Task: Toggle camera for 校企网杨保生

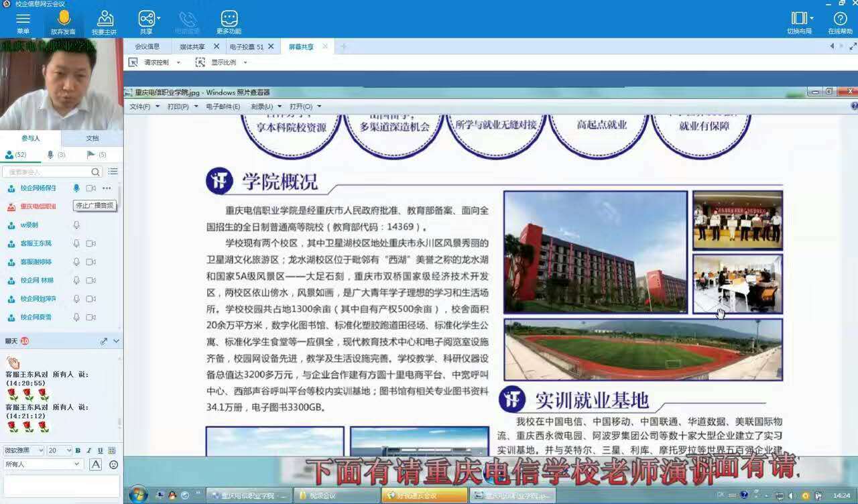Action: point(90,188)
